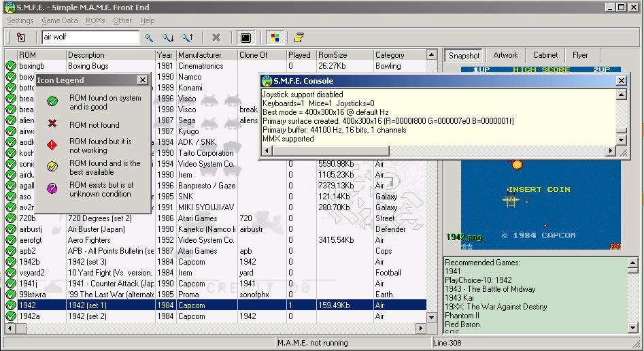Screen dimensions: 644x351
Task: Click the magnifier search icon
Action: (x=149, y=38)
